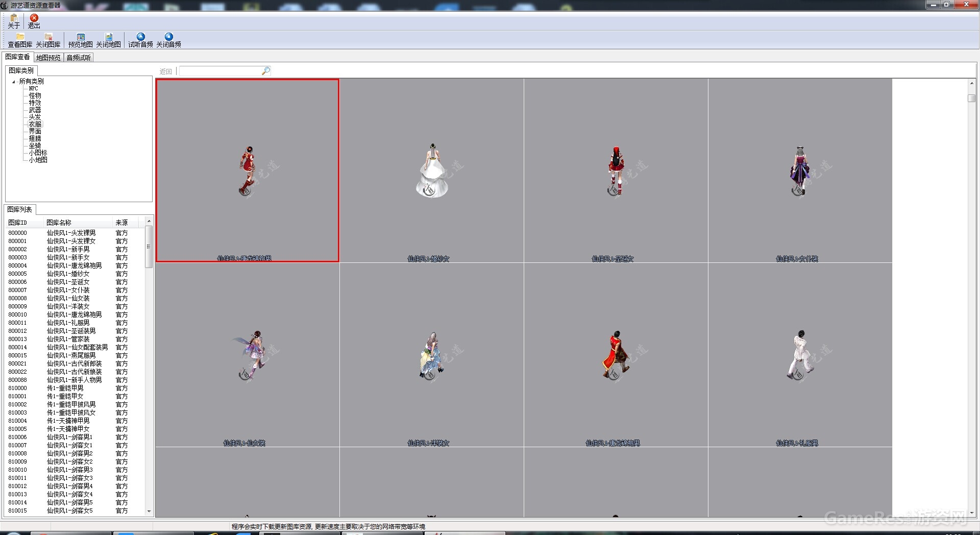Viewport: 980px width, 535px height.
Task: Select the 图库列表 panel tab
Action: click(20, 209)
